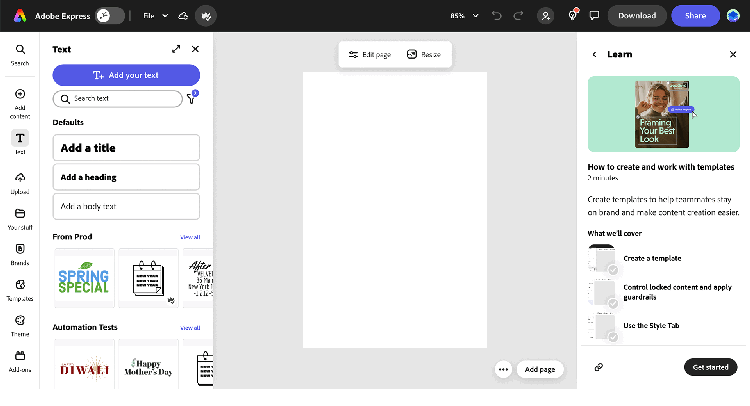The image size is (750, 406).
Task: Copy the tutorial link icon
Action: 598,367
